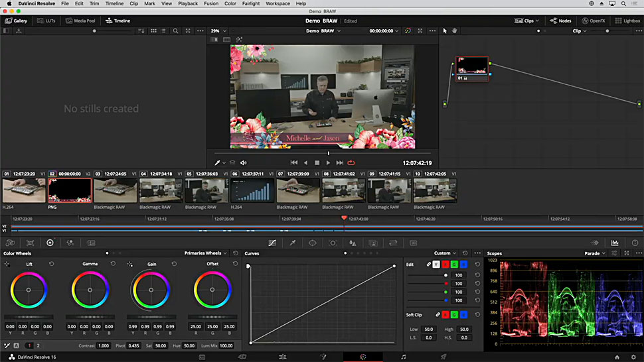Toggle Nodes panel button

coord(560,21)
